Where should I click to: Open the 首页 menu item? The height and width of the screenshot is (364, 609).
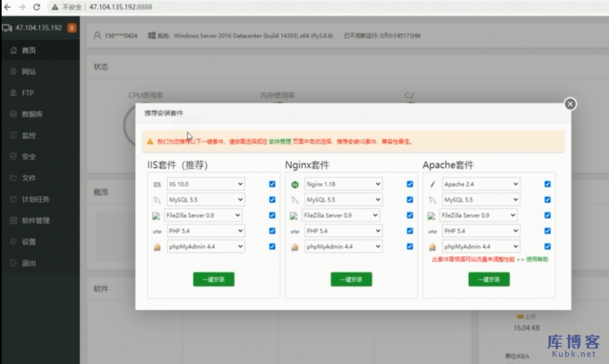click(41, 50)
